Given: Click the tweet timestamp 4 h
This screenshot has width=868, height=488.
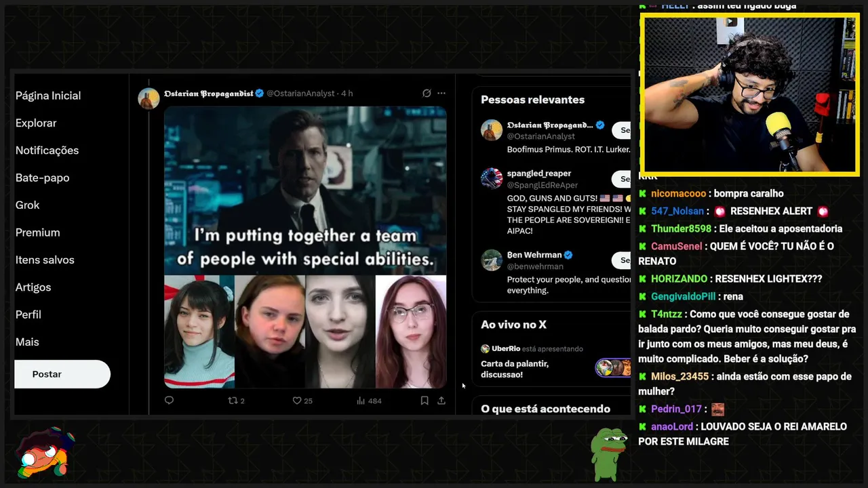Looking at the screenshot, I should (x=347, y=94).
